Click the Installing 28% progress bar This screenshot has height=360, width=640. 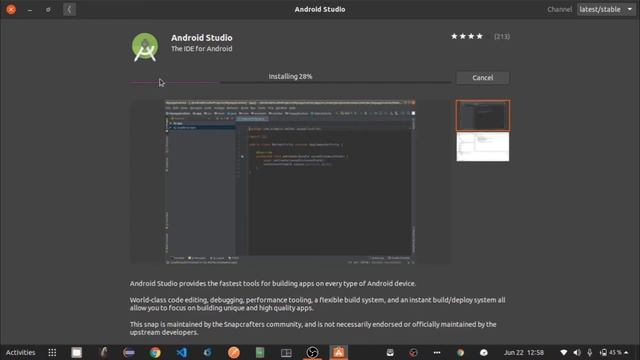click(x=290, y=82)
